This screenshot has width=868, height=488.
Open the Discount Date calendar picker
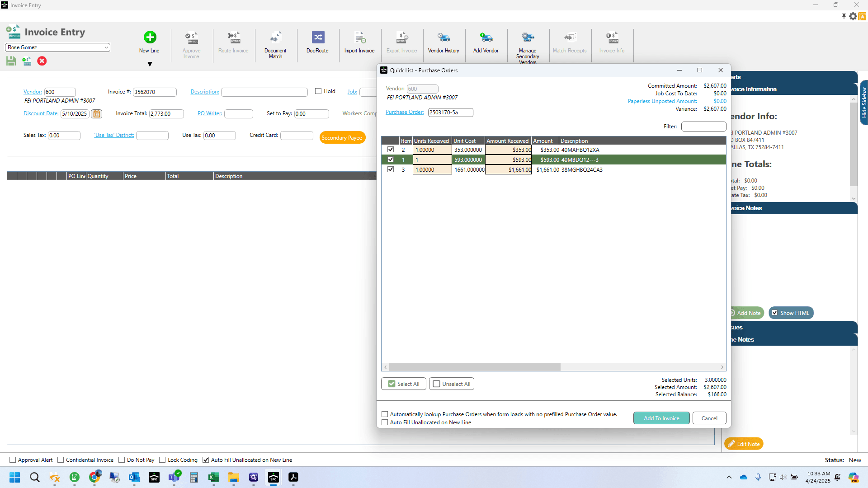(96, 114)
